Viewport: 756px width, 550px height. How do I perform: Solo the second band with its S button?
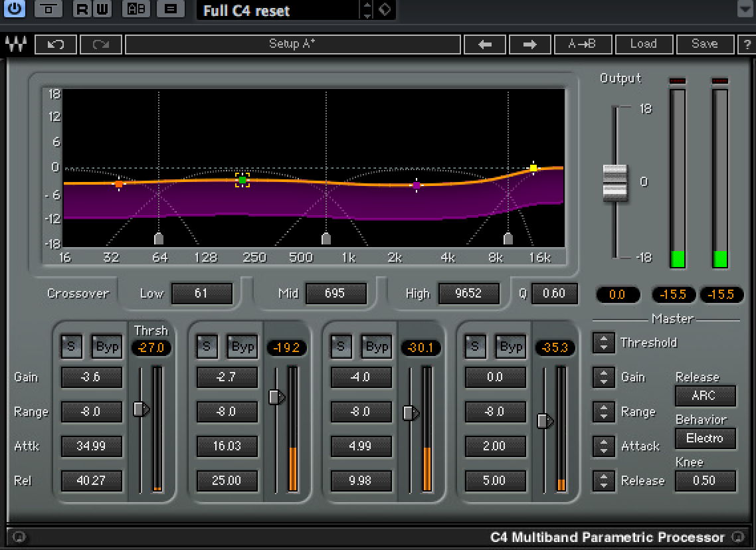tap(207, 346)
